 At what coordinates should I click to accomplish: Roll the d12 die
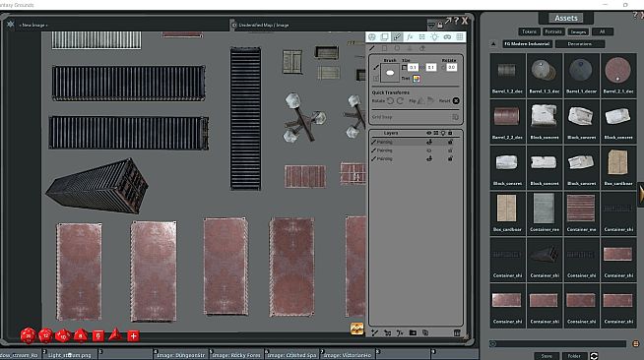[45, 335]
